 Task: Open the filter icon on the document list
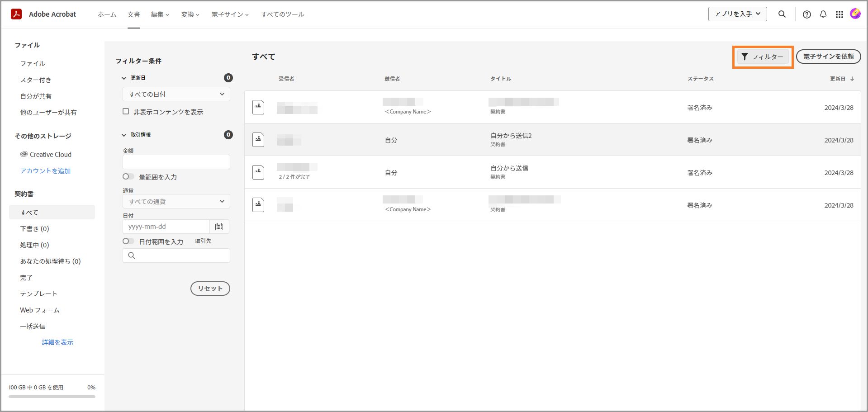point(745,57)
